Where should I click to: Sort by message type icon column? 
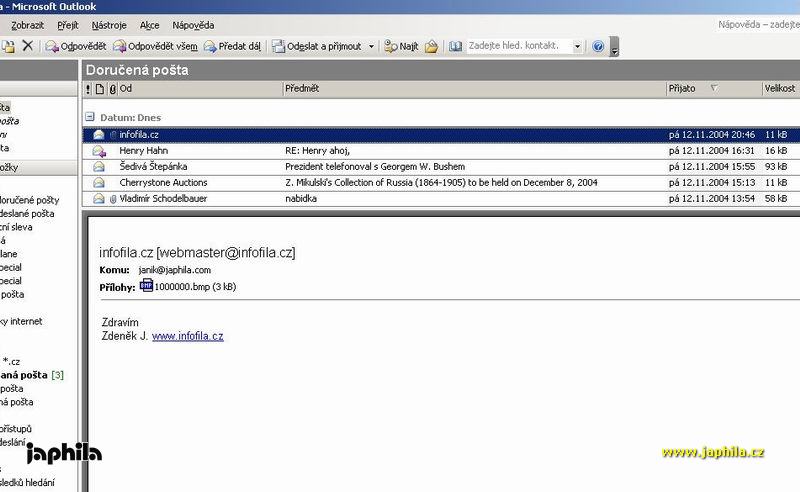pos(100,89)
